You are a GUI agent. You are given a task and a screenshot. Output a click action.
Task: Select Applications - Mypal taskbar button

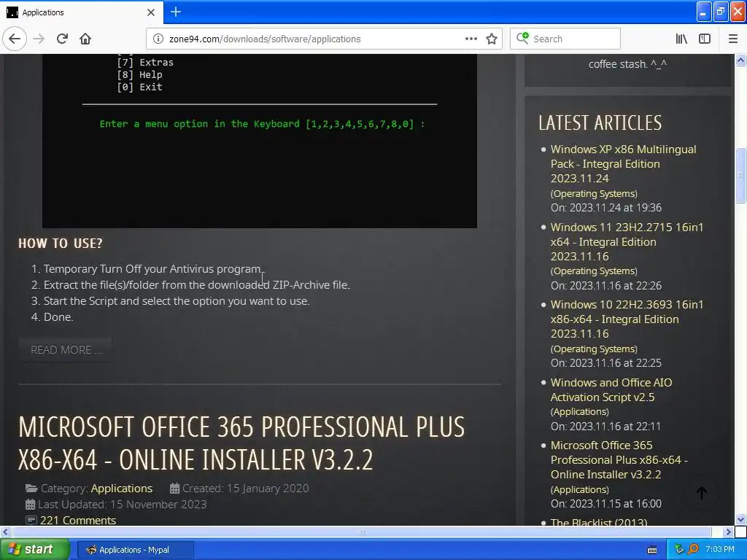pyautogui.click(x=135, y=550)
